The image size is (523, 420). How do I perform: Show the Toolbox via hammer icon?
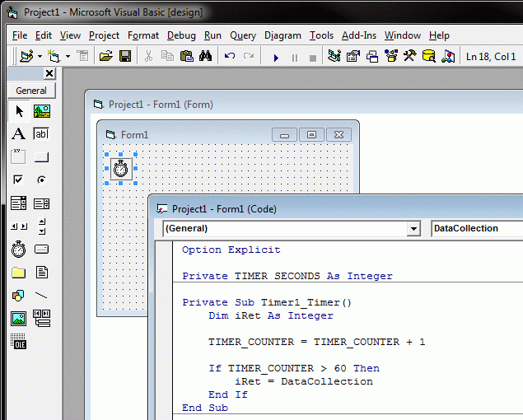point(410,56)
